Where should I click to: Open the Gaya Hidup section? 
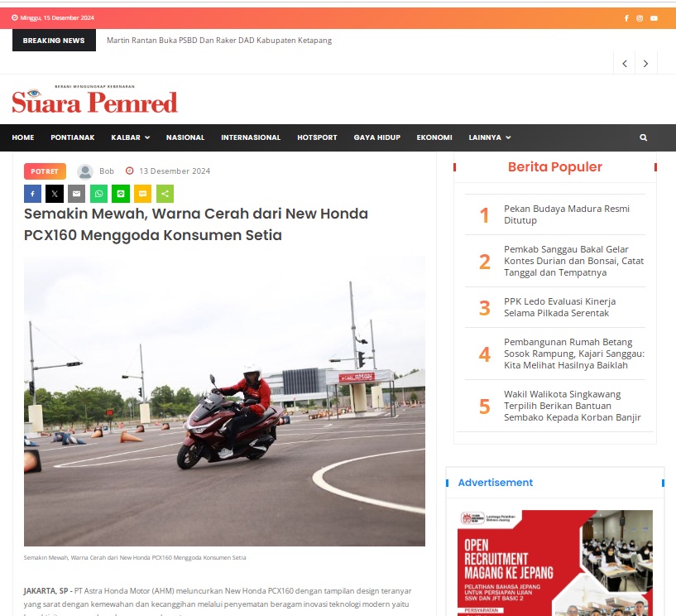[377, 137]
